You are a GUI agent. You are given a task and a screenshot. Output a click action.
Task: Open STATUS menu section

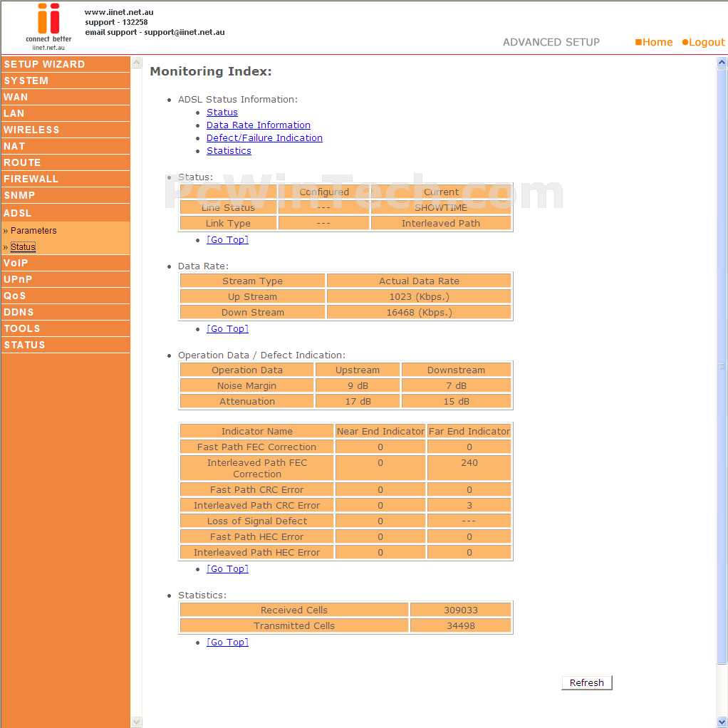[66, 345]
